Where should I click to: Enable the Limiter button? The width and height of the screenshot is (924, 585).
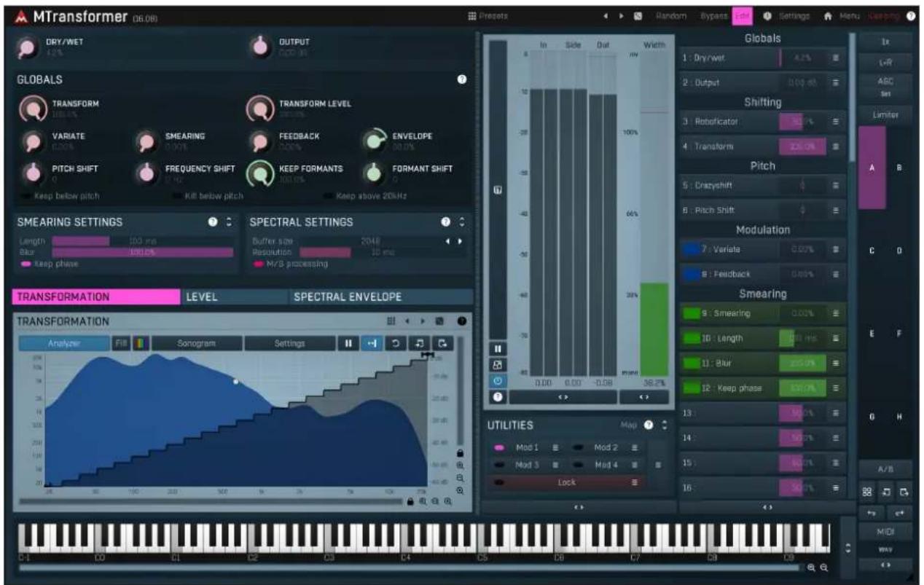(884, 114)
